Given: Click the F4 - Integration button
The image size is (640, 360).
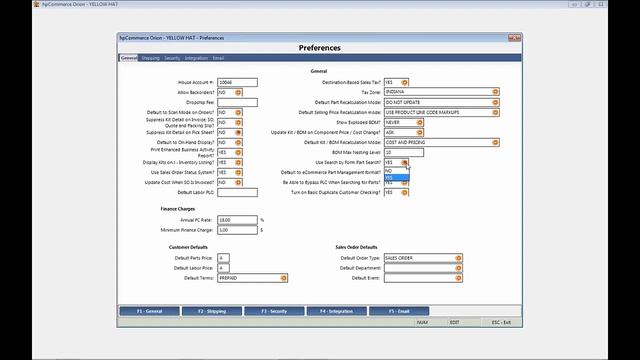Looking at the screenshot, I should (336, 311).
